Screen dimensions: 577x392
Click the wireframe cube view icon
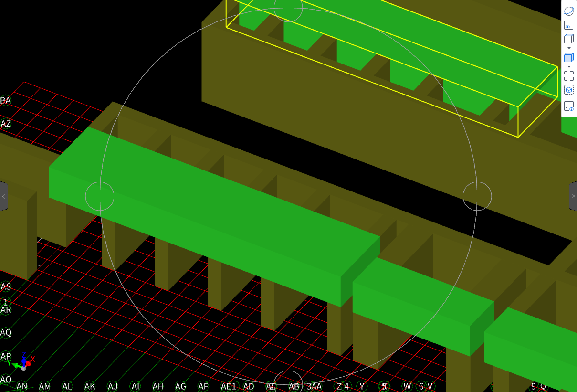tap(568, 39)
